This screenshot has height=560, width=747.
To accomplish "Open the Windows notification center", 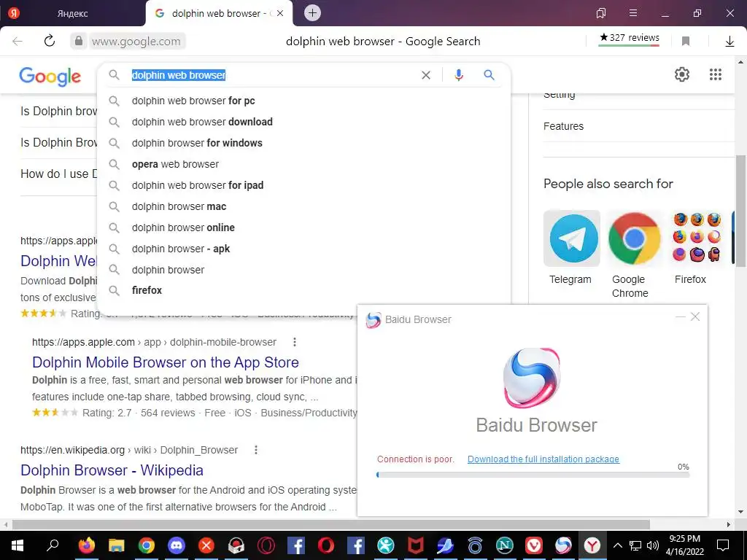I will [723, 545].
